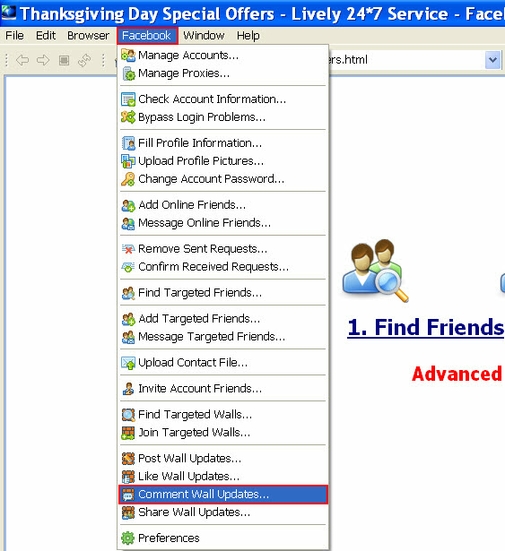Open the Window menu
The width and height of the screenshot is (505, 551).
(x=204, y=35)
